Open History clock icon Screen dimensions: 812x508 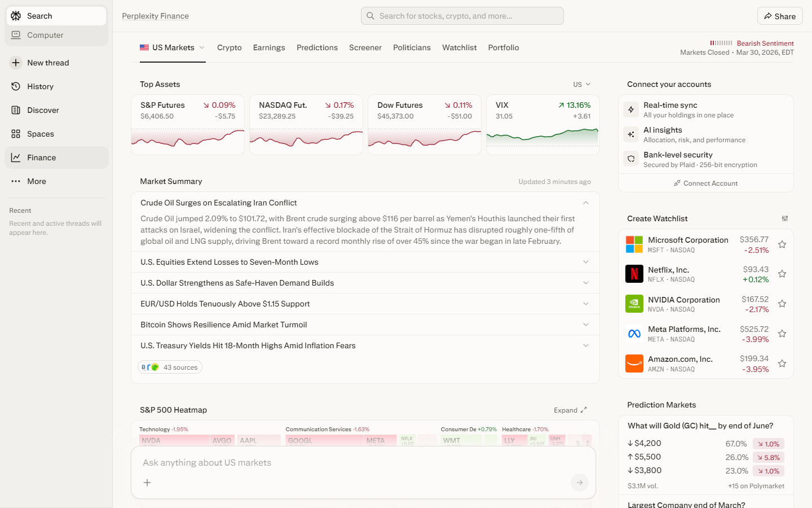point(16,86)
